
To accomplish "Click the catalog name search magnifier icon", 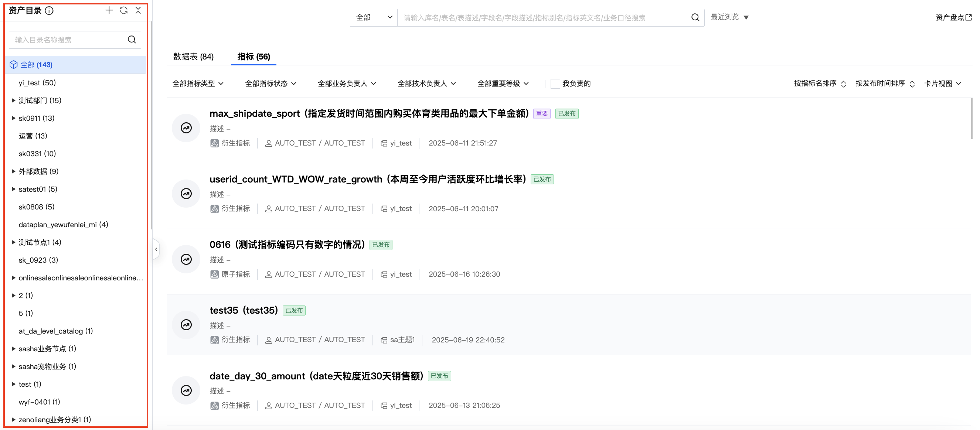I will 132,40.
